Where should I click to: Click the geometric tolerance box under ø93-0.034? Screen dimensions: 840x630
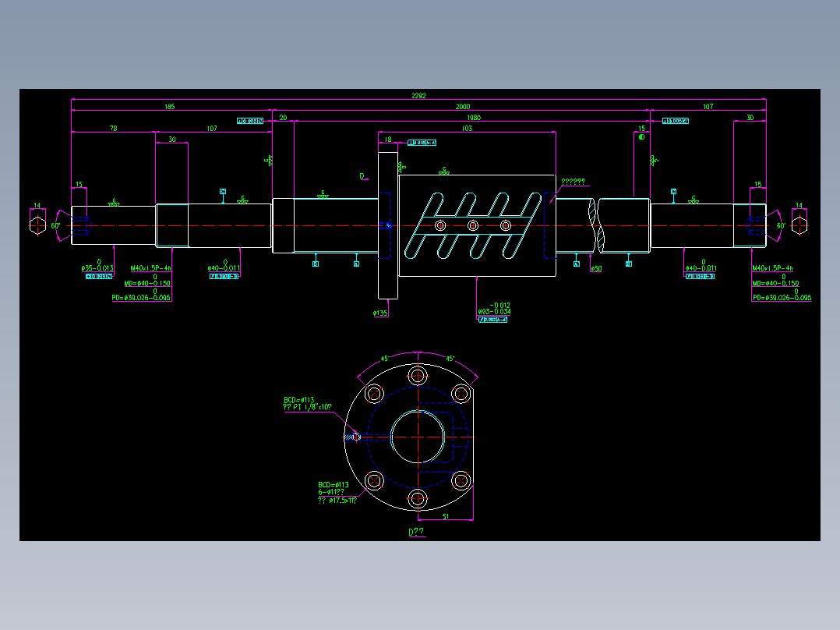tap(493, 319)
